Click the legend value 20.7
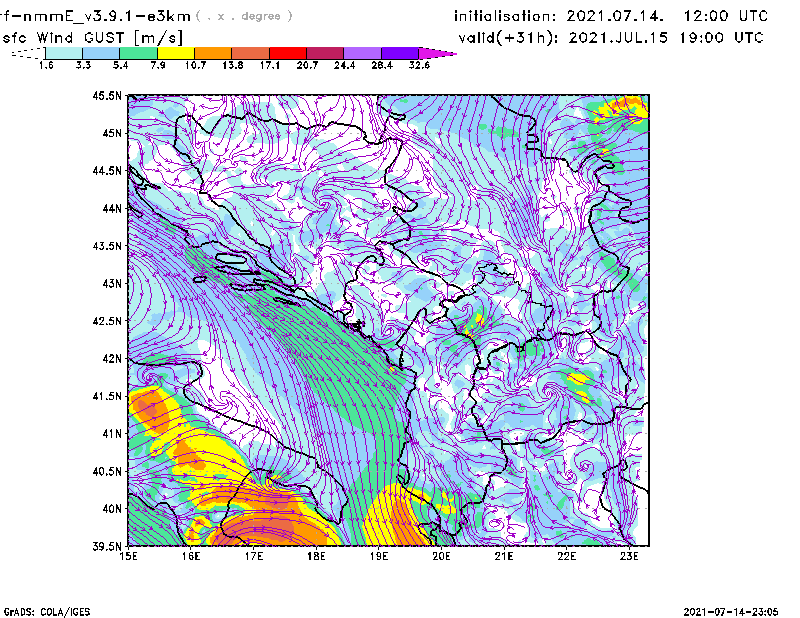 [307, 65]
